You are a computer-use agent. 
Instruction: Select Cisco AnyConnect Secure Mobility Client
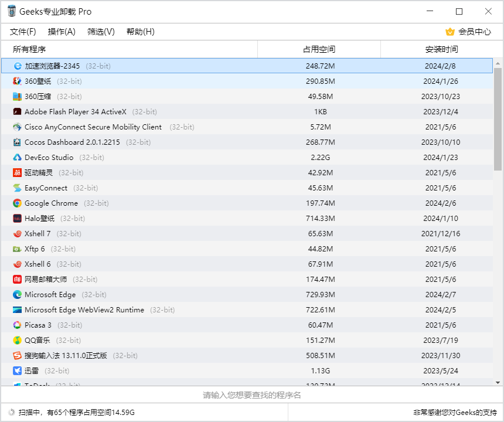[x=93, y=127]
